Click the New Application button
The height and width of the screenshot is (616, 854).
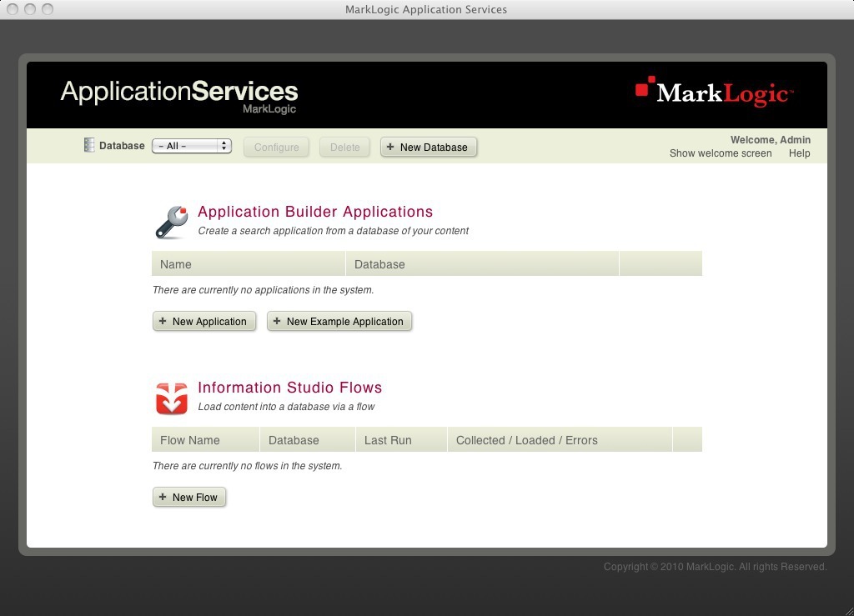(x=203, y=321)
